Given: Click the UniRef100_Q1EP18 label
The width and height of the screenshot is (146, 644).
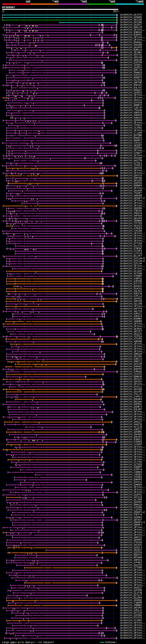Looking at the screenshot, I should 131,552.
